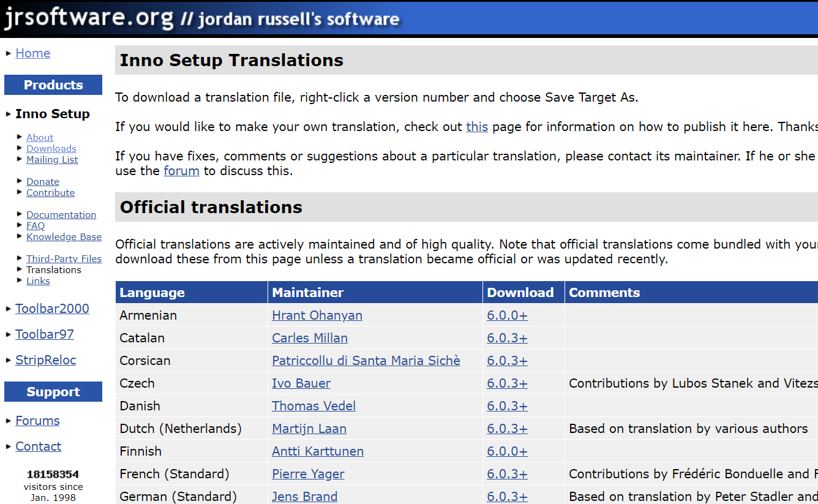Open maintainer Pierre Yager link

tap(308, 474)
